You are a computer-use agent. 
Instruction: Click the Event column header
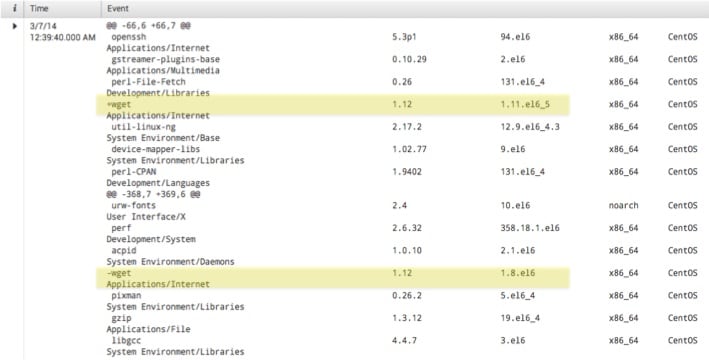coord(118,8)
